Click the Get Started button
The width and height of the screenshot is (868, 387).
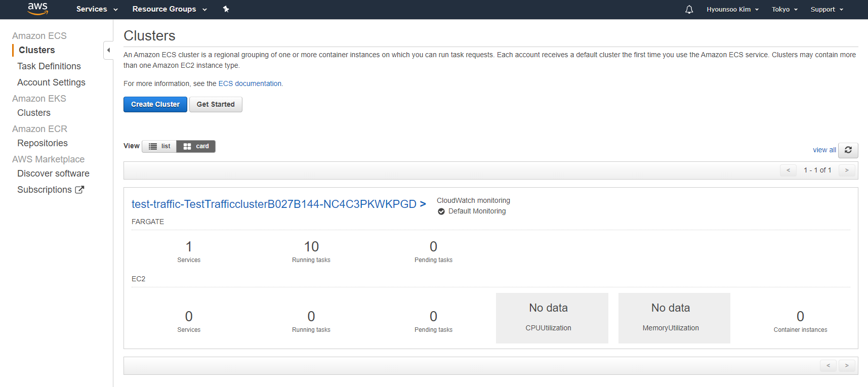(x=216, y=104)
